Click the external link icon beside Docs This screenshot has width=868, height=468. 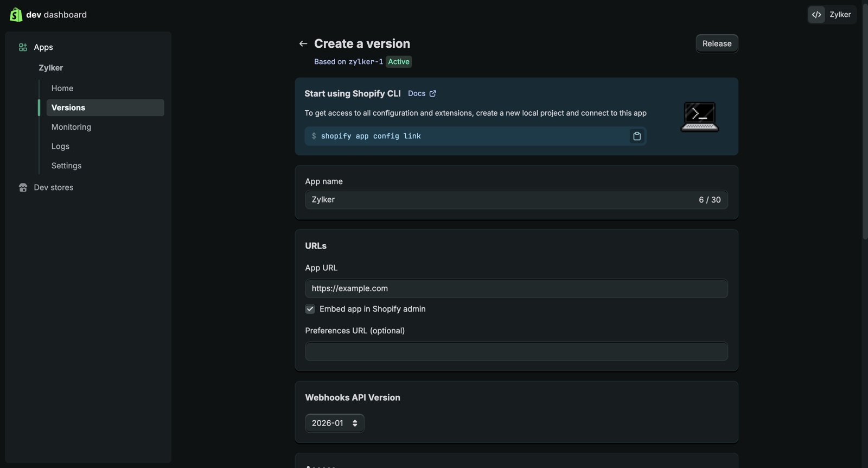(x=433, y=93)
